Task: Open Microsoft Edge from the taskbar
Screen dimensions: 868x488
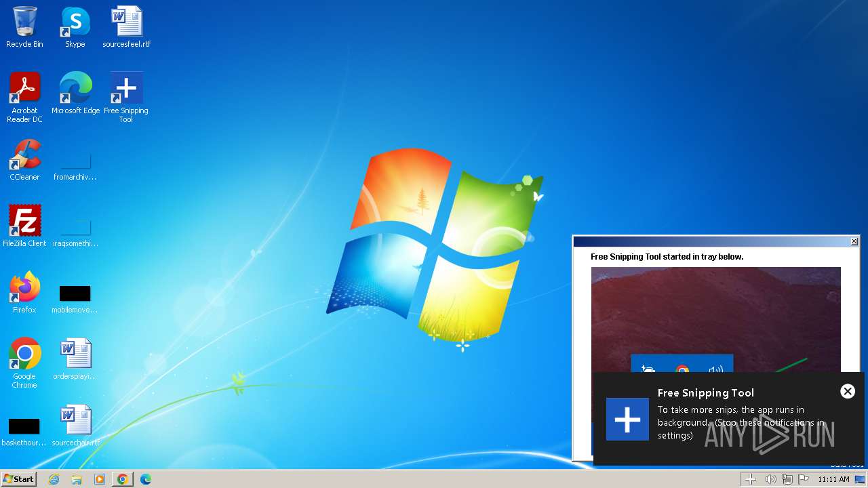Action: pos(146,479)
